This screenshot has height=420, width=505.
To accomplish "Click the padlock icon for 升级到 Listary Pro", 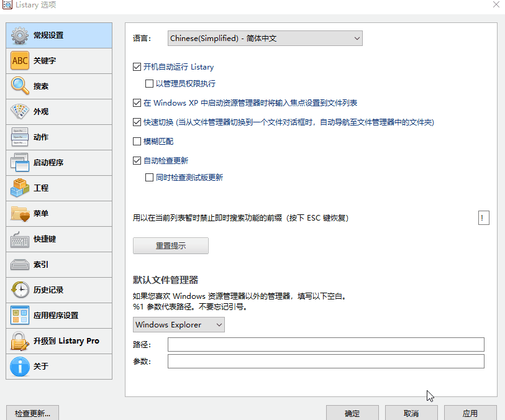I will click(20, 340).
